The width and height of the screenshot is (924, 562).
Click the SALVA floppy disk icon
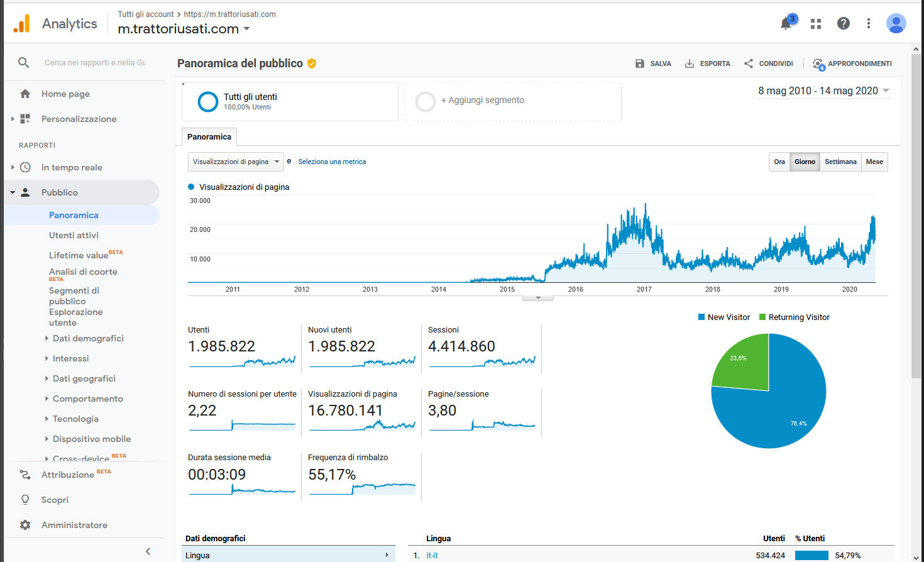640,63
